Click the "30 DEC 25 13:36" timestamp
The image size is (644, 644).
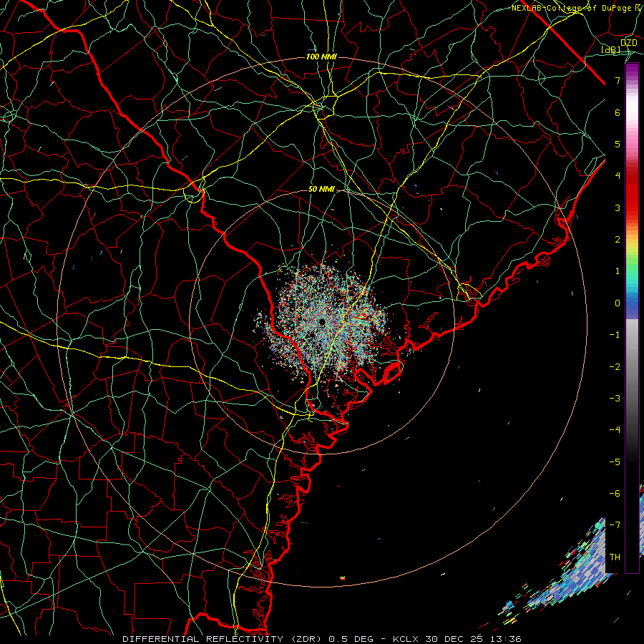472,639
